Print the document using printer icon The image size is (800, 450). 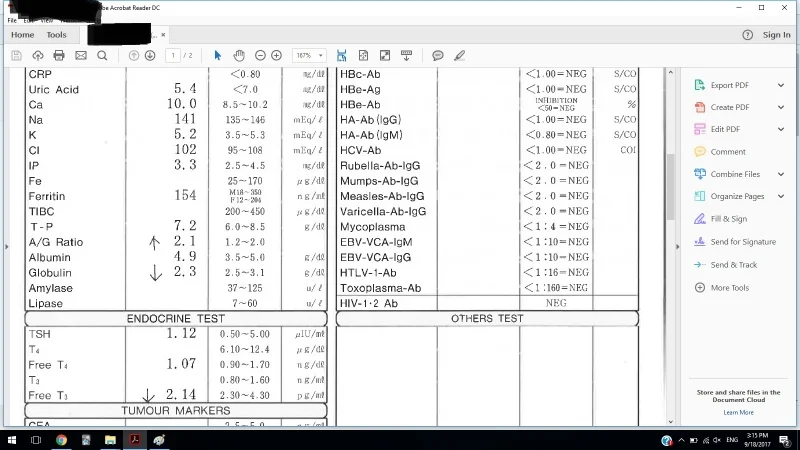59,56
